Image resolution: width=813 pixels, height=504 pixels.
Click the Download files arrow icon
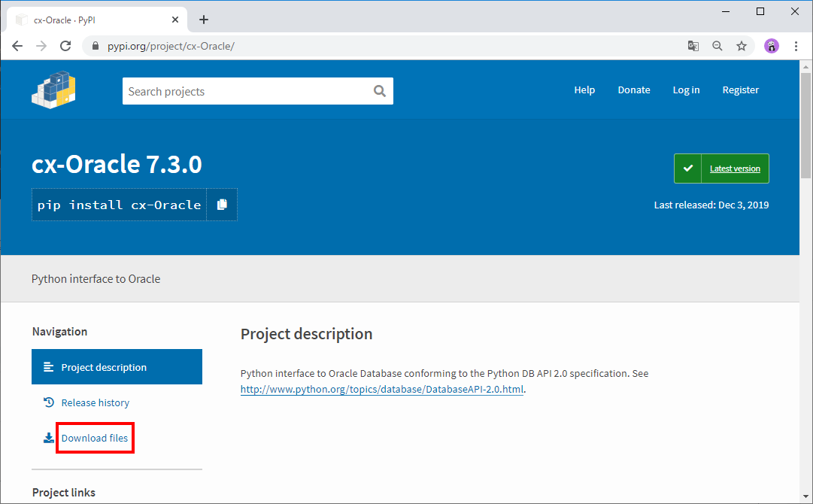click(x=49, y=438)
